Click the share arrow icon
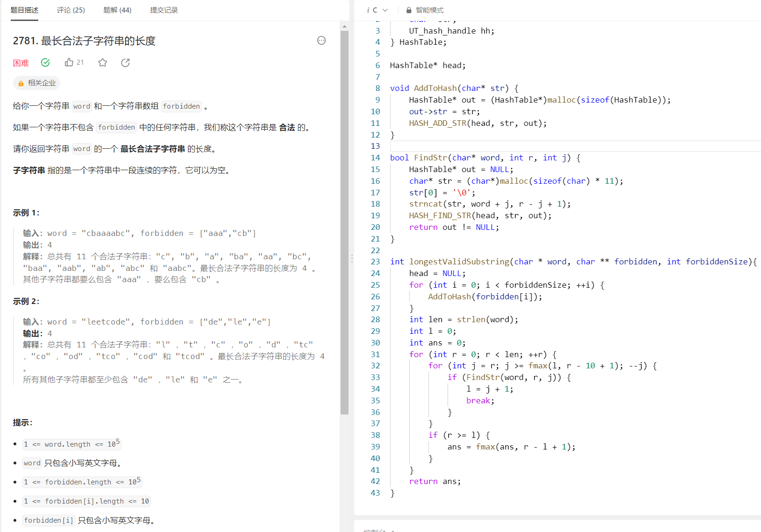This screenshot has height=532, width=761. click(x=126, y=62)
